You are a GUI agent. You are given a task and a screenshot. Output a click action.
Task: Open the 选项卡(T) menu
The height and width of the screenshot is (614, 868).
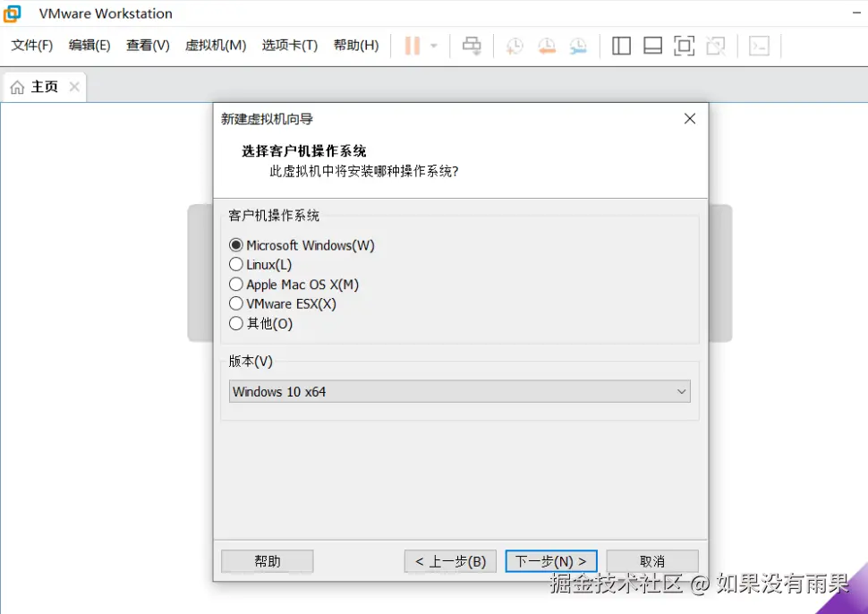pos(290,46)
